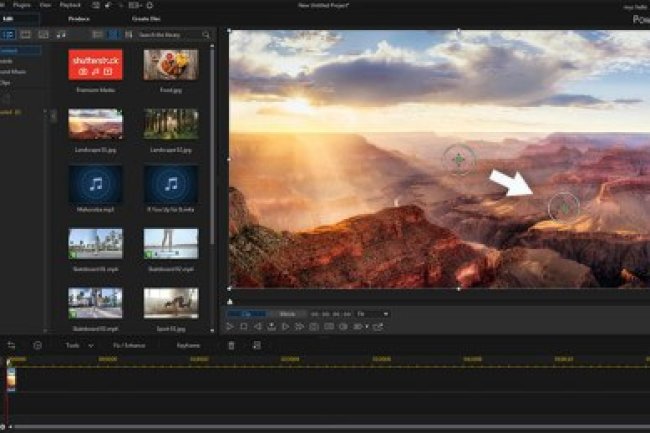This screenshot has height=433, width=650.
Task: Open the Tools dropdown menu
Action: coord(79,345)
